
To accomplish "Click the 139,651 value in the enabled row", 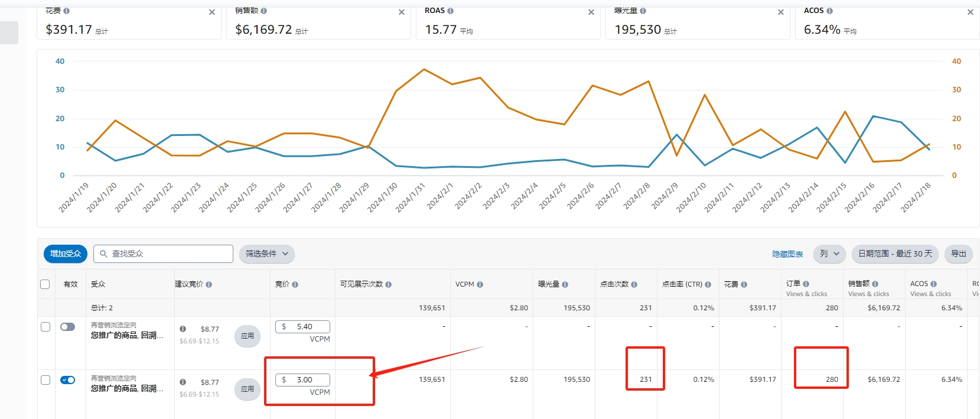I will coord(432,379).
